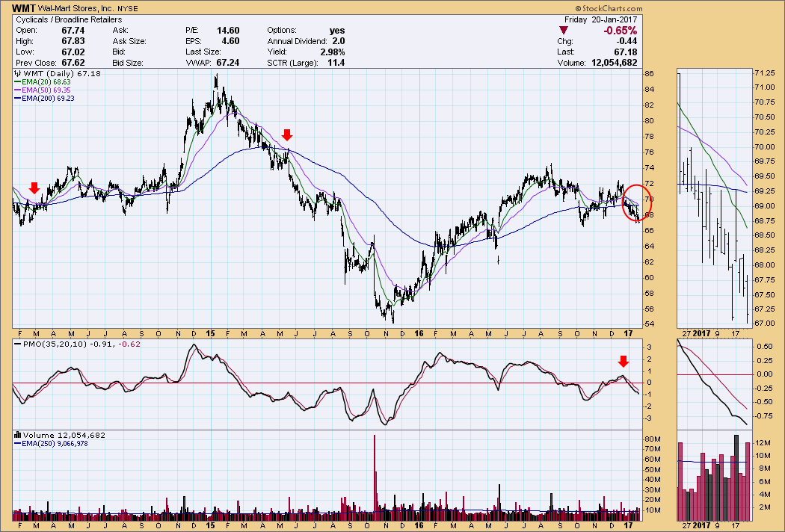The image size is (785, 532).
Task: Click the Yield value 2.98%
Action: 333,52
